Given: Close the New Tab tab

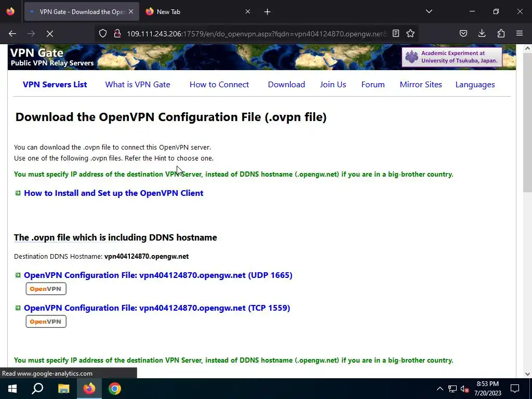Looking at the screenshot, I should click(x=248, y=11).
